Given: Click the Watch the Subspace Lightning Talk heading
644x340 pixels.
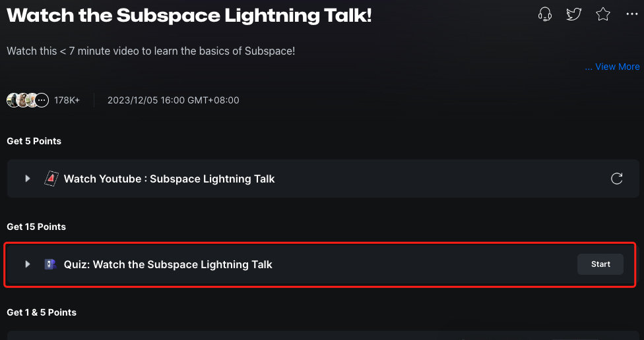Looking at the screenshot, I should [189, 16].
